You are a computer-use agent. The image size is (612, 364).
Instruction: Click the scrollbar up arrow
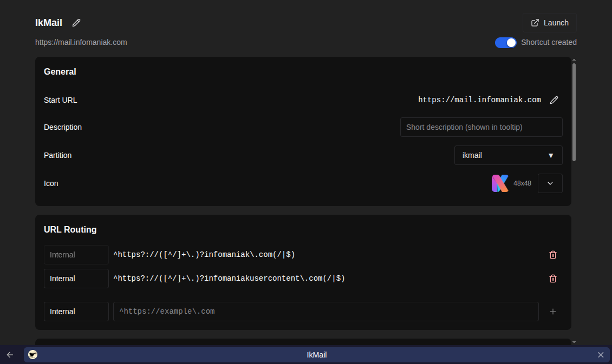(574, 60)
